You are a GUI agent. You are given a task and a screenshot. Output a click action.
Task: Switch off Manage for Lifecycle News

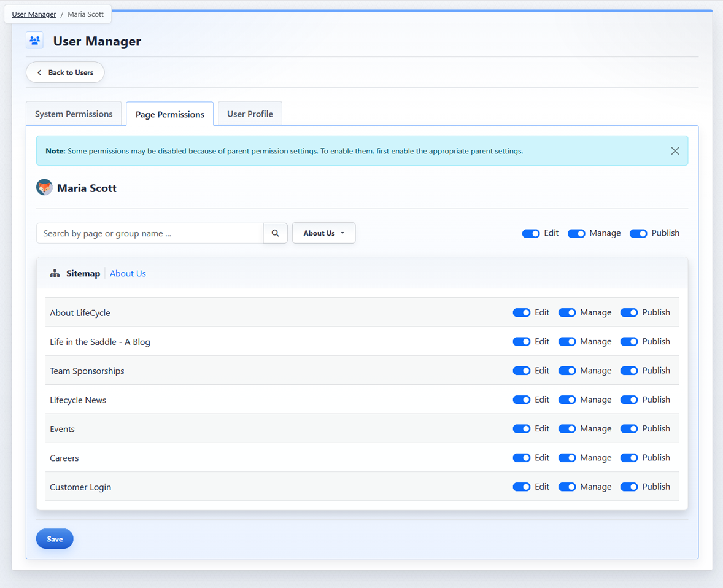[x=567, y=400]
